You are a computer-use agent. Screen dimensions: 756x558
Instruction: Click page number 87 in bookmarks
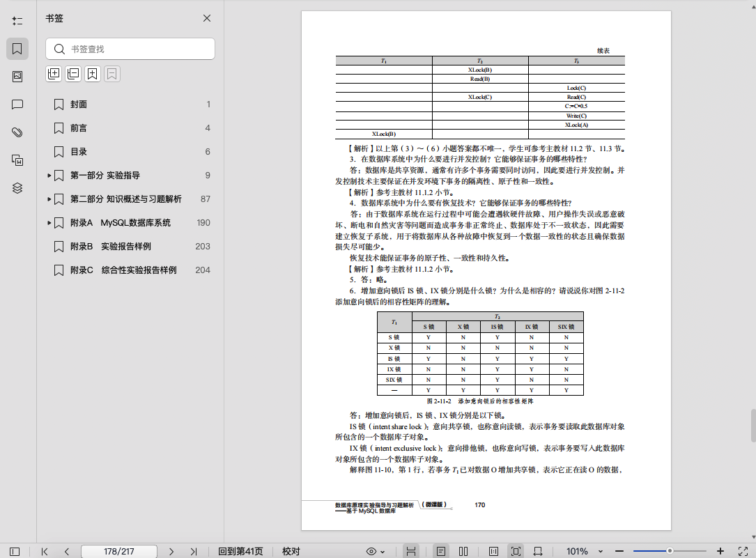(206, 199)
